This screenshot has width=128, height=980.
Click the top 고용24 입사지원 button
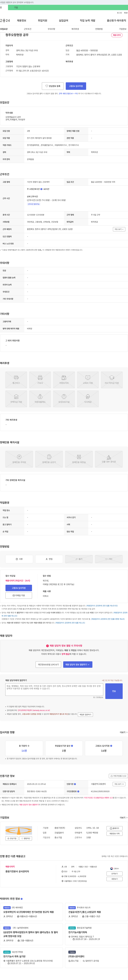pos(76,86)
